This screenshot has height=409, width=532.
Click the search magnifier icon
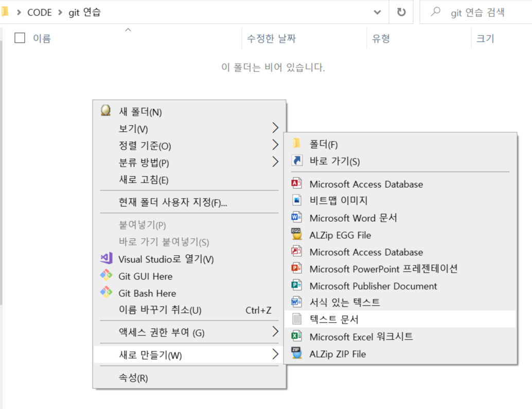click(435, 11)
